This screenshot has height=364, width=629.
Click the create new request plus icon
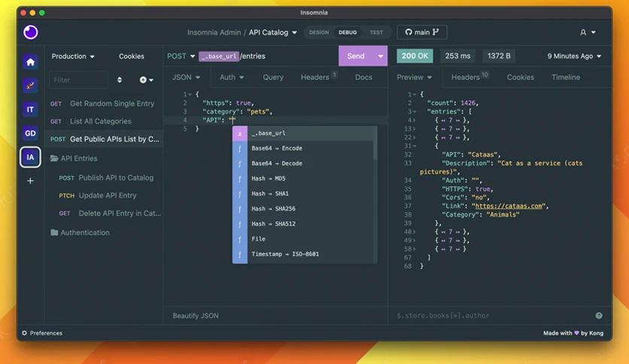pos(146,80)
